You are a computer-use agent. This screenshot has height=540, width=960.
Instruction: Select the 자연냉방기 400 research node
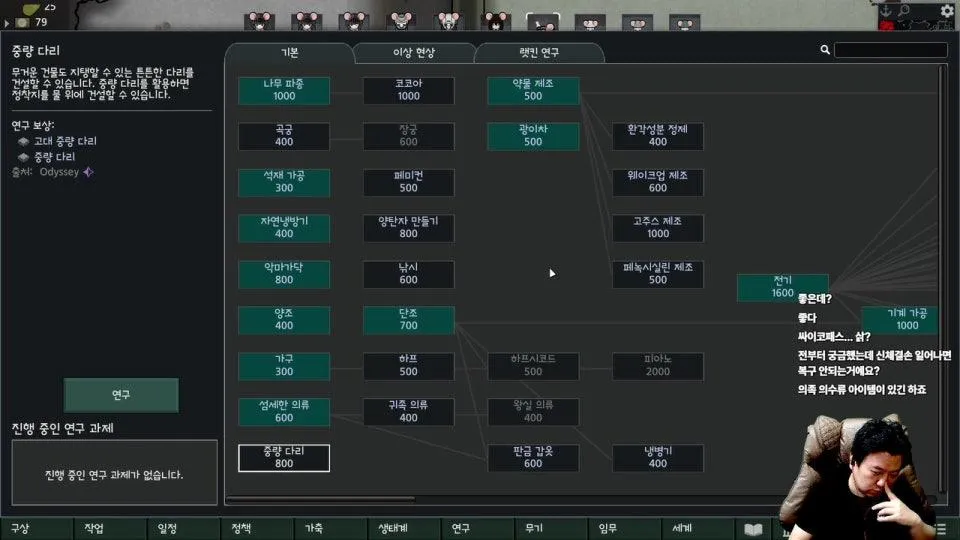[x=284, y=228]
